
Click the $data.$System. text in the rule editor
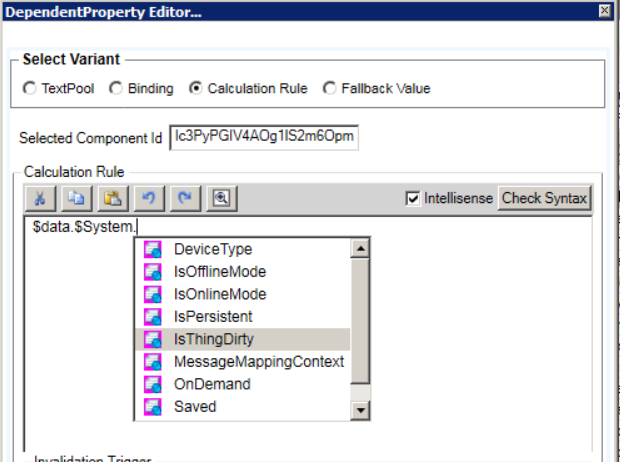(84, 227)
